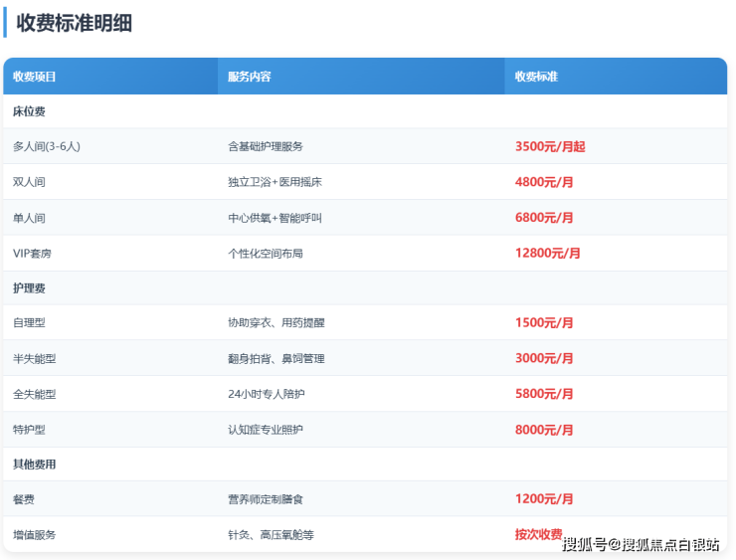Click the 12800元/月 price
The width and height of the screenshot is (736, 560).
(547, 254)
